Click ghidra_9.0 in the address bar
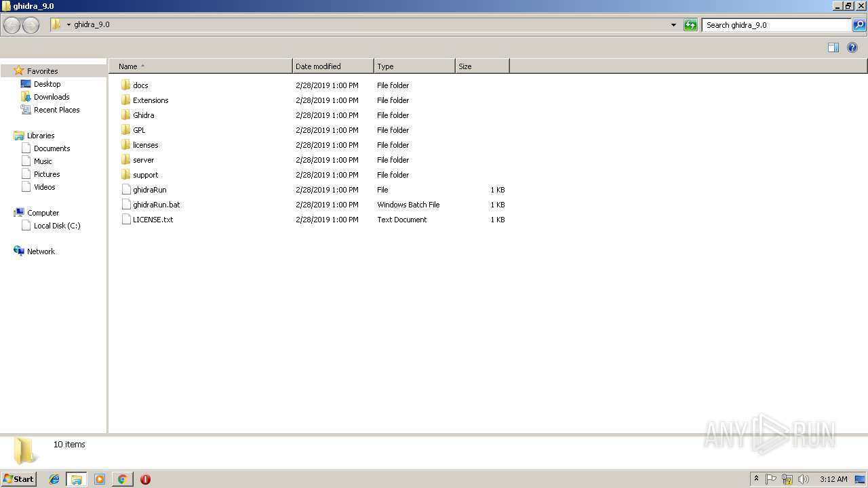Viewport: 868px width, 488px height. point(92,24)
